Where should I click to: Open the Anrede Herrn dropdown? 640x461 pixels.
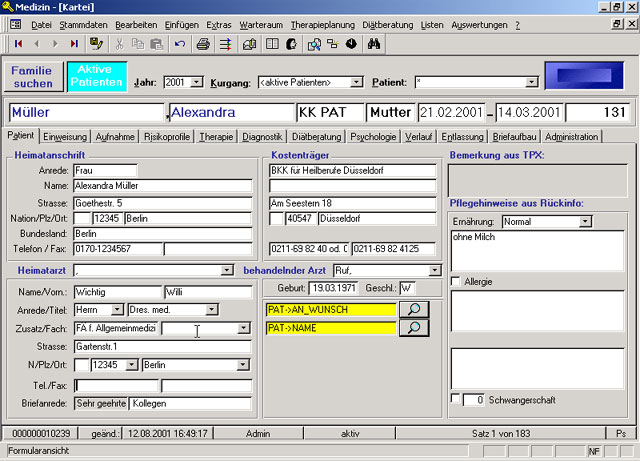[x=117, y=310]
